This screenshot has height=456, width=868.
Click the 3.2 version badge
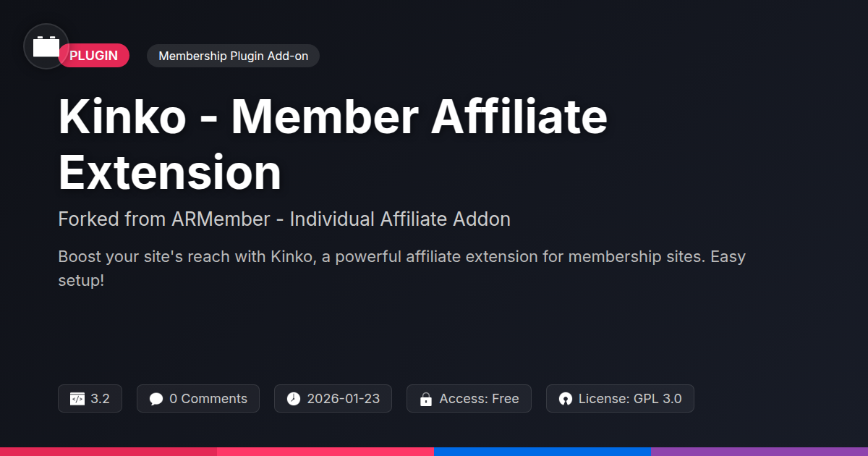point(90,399)
